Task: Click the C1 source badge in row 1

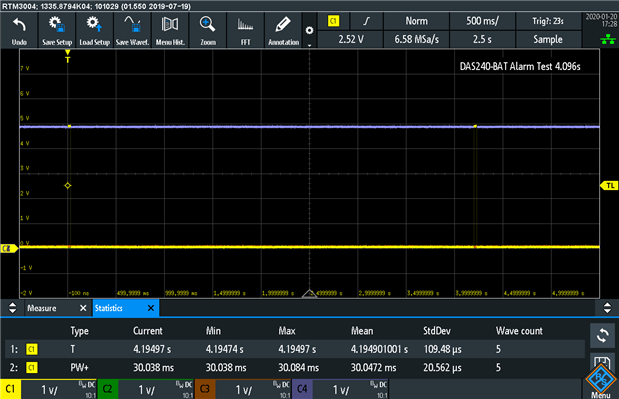Action: click(x=32, y=349)
